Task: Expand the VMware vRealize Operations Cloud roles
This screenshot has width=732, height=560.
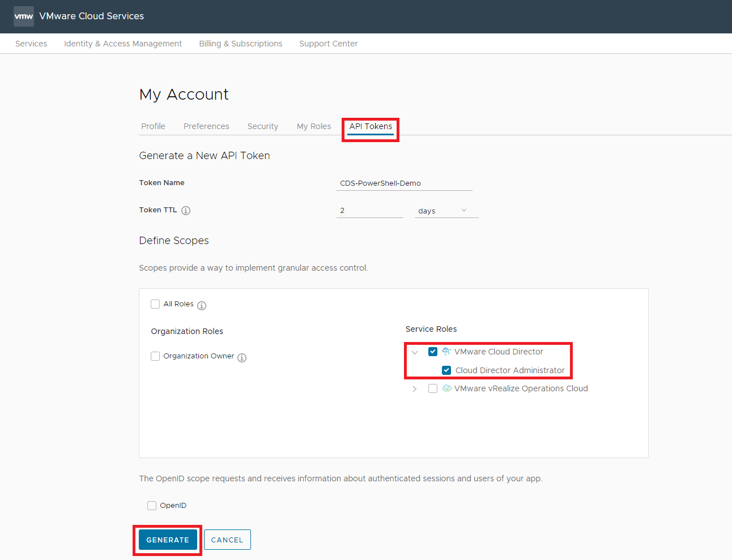Action: (415, 389)
